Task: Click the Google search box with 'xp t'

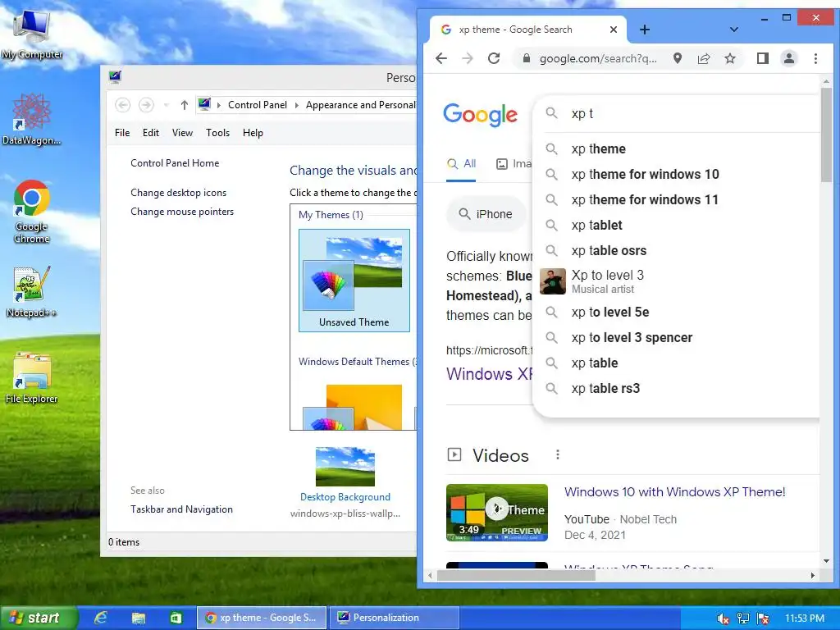Action: tap(678, 113)
